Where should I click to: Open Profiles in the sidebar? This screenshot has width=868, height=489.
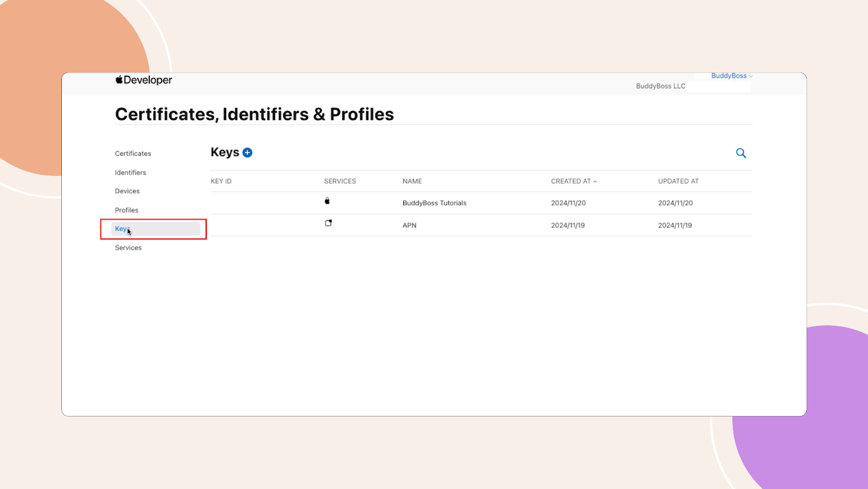[126, 210]
